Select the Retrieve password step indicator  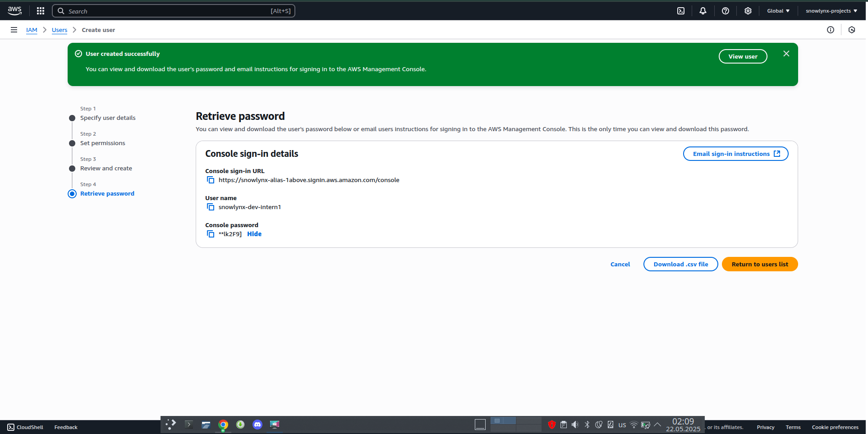point(72,194)
